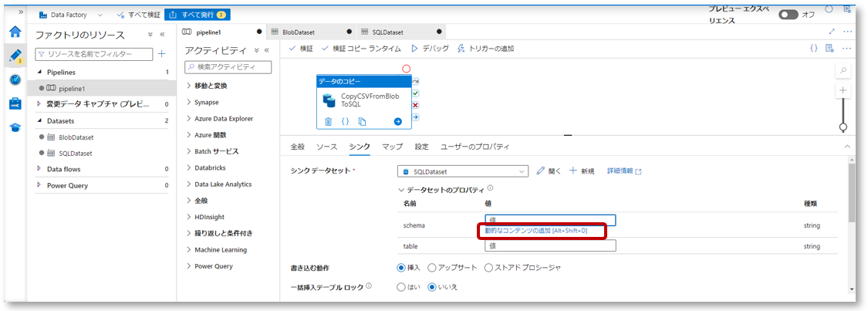Open the Learning center graduation cap icon
Image resolution: width=868 pixels, height=311 pixels.
[x=15, y=128]
